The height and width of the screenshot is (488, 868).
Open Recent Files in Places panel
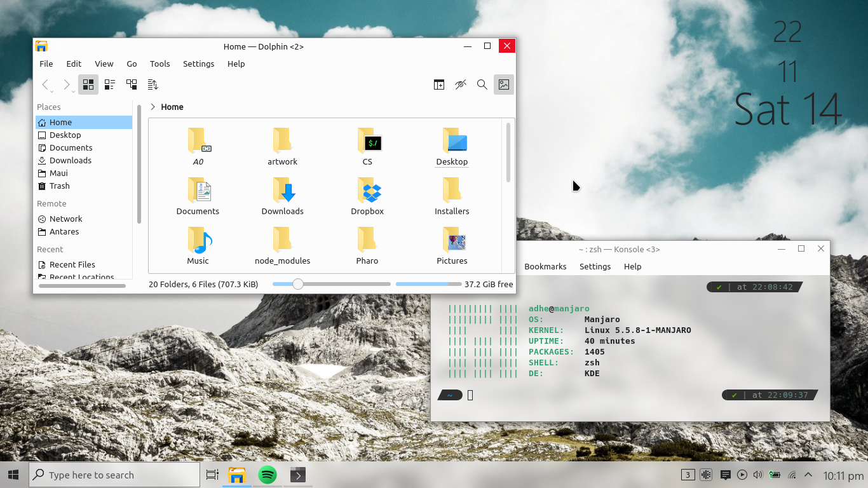click(84, 264)
